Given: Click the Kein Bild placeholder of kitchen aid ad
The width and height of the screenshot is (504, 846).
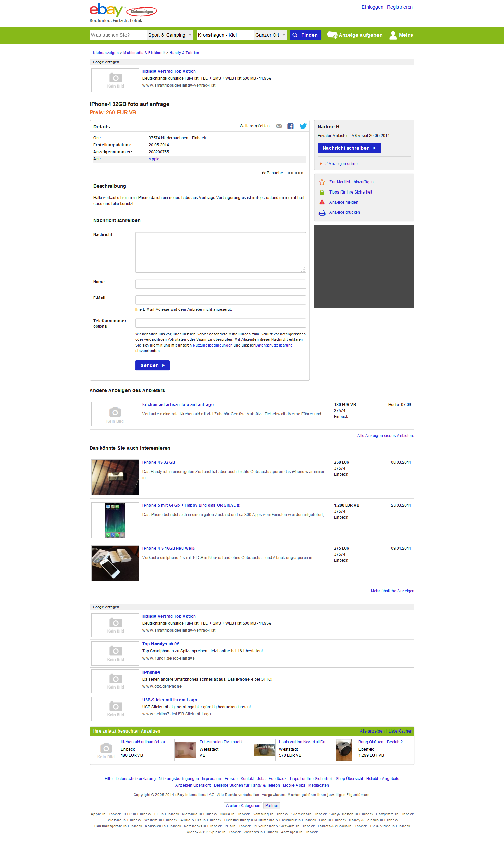Looking at the screenshot, I should point(115,414).
